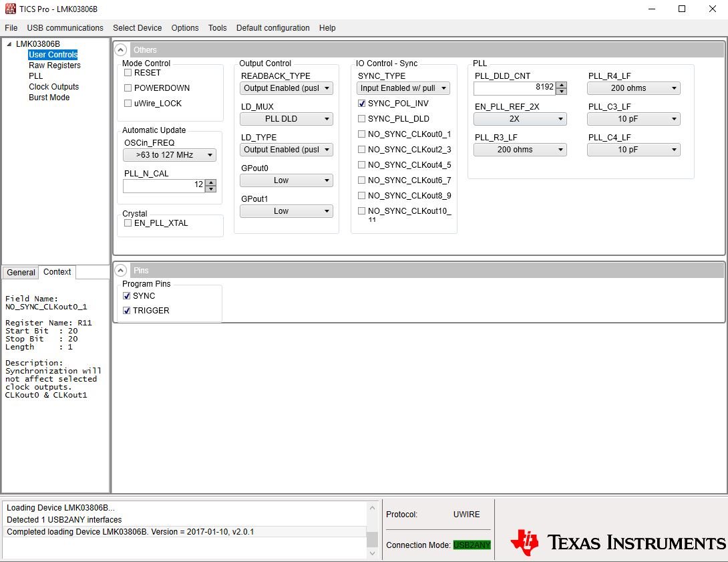Open the Tools menu

click(x=217, y=28)
